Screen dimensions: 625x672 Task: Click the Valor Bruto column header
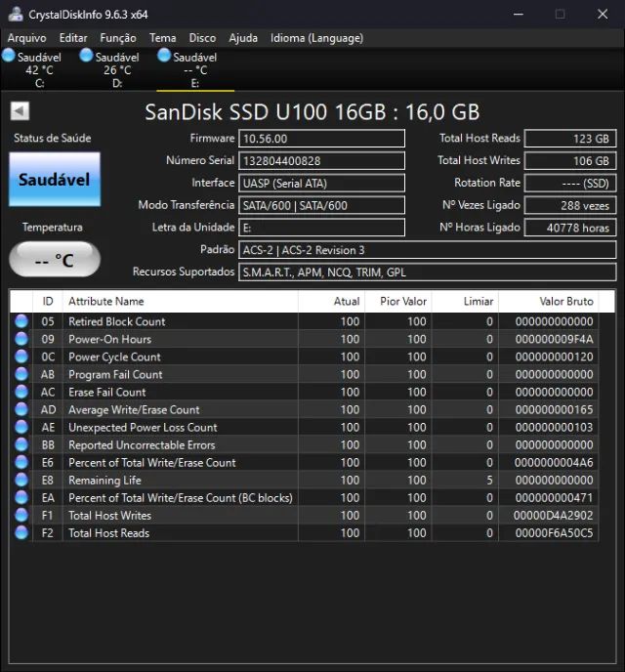pyautogui.click(x=549, y=301)
